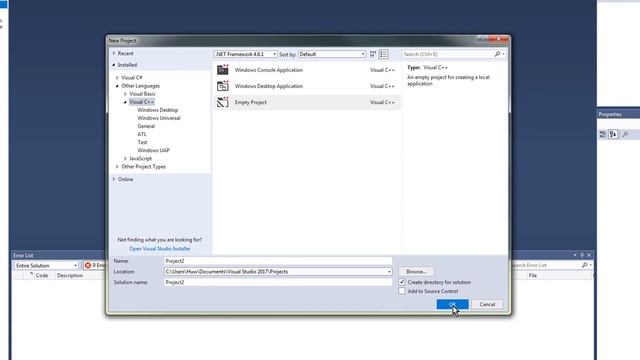Image resolution: width=640 pixels, height=360 pixels.
Task: Toggle Create directory for solution checkbox
Action: (402, 282)
